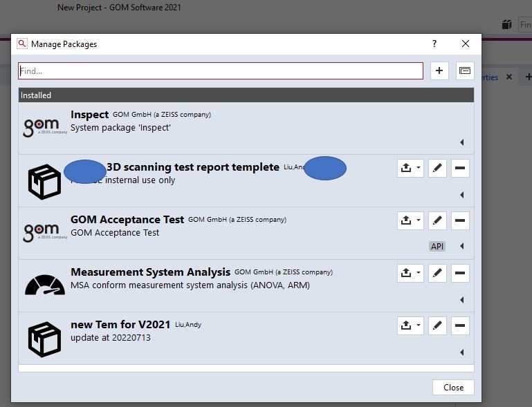Click the box icon of 3D scanning test report templete
Viewport: 532px width, 407px height.
[x=44, y=182]
